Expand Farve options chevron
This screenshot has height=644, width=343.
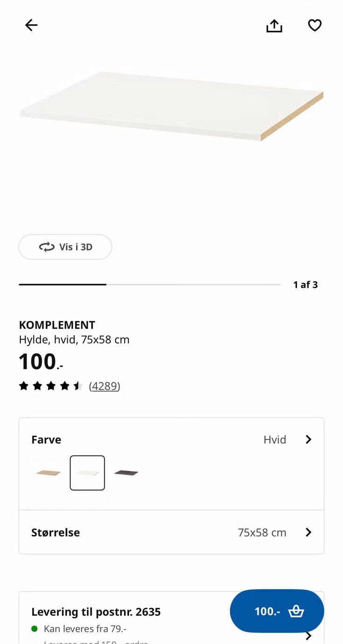click(308, 440)
